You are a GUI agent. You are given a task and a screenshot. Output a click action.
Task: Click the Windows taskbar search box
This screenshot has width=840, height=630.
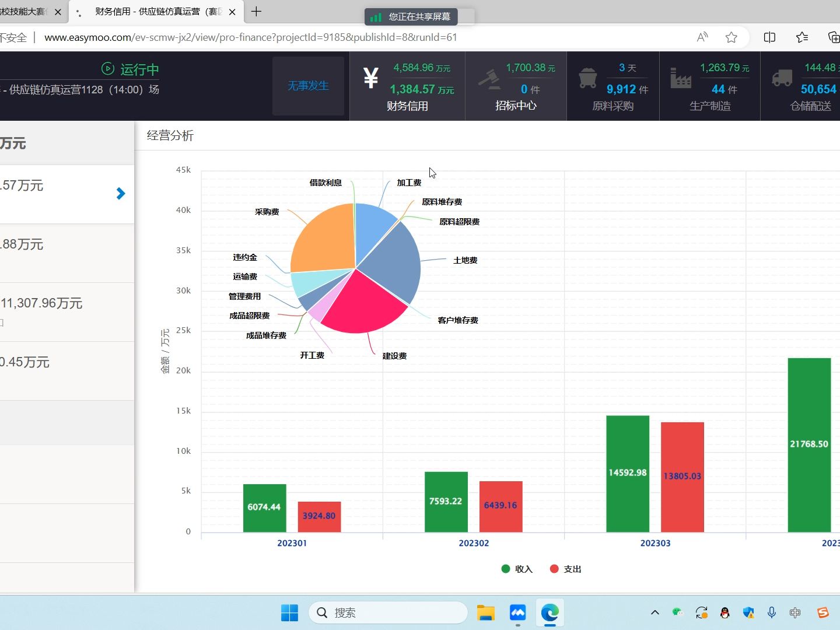pos(388,612)
